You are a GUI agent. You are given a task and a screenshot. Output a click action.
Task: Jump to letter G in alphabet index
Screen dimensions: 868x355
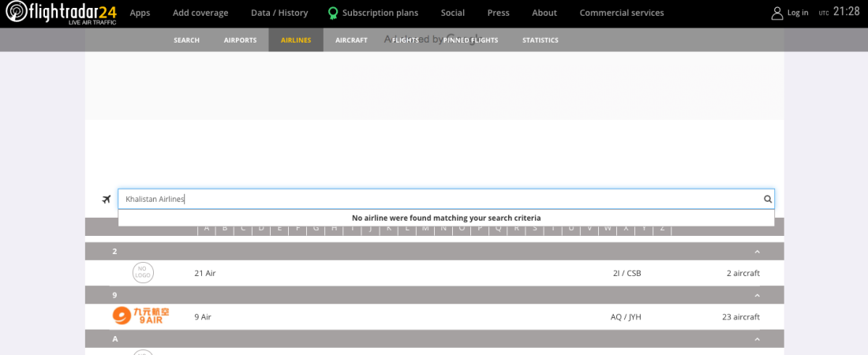316,228
